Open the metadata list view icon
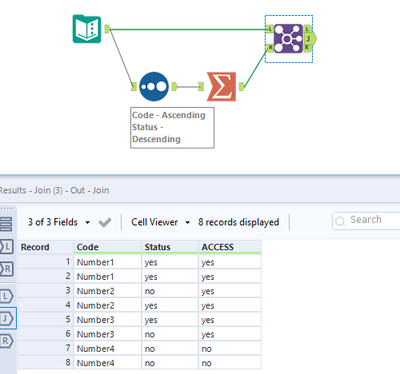Image resolution: width=400 pixels, height=374 pixels. pos(6,224)
